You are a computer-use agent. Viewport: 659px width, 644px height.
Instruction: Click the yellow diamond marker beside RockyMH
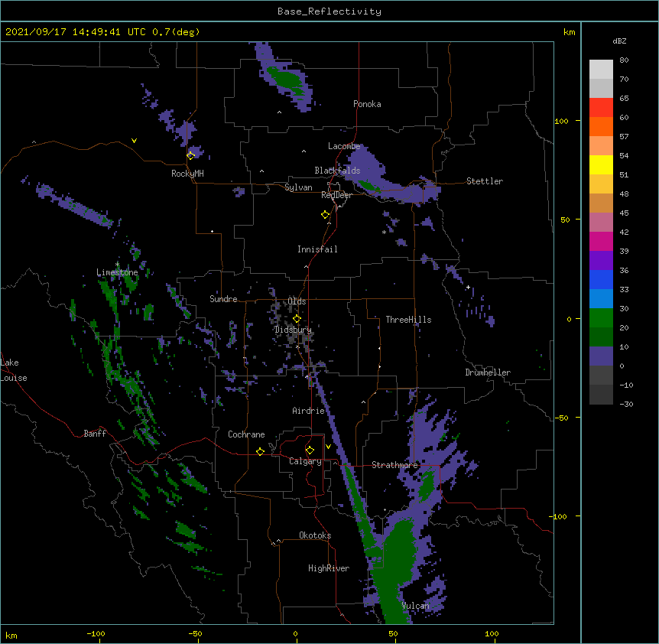[191, 155]
